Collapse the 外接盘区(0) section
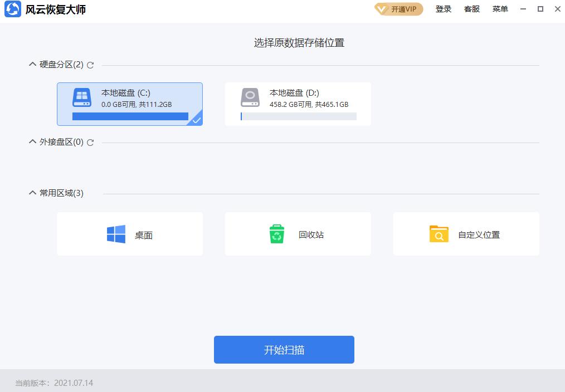Screen dimensions: 565x392 (x=32, y=142)
